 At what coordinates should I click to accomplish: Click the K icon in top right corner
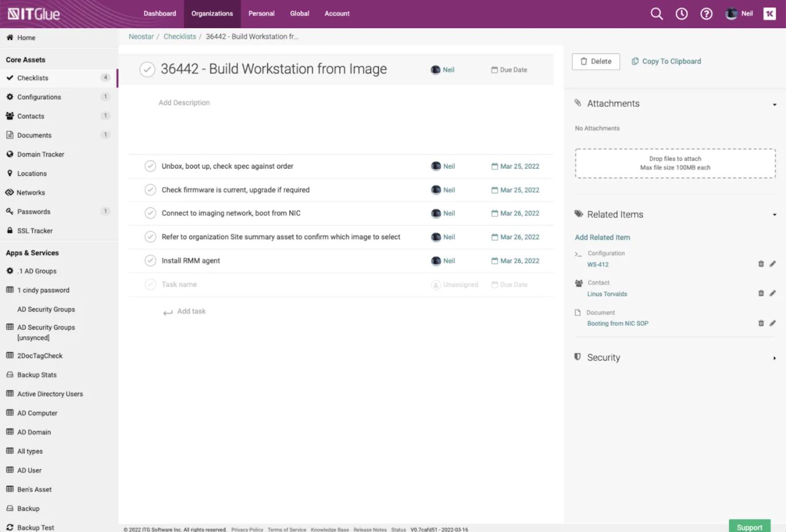click(x=769, y=14)
